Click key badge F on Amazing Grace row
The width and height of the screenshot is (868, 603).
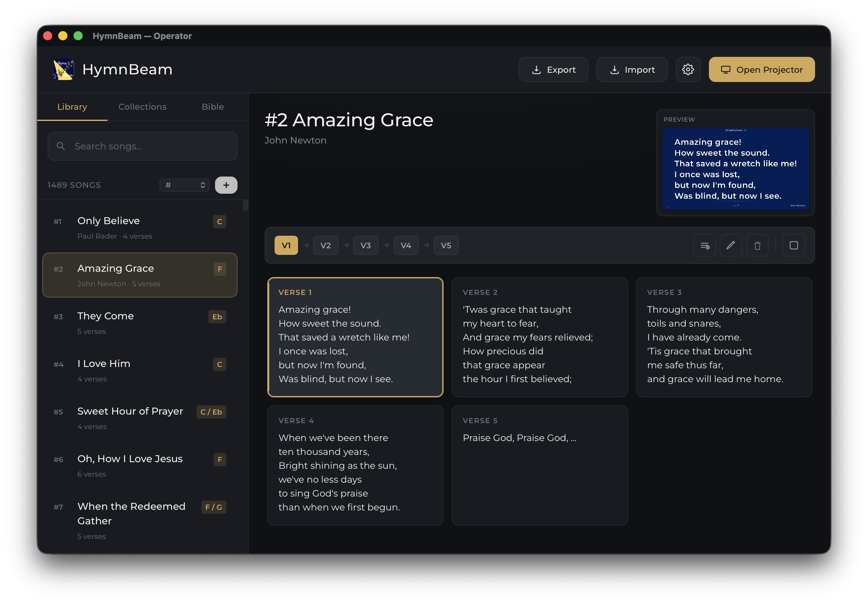tap(220, 269)
